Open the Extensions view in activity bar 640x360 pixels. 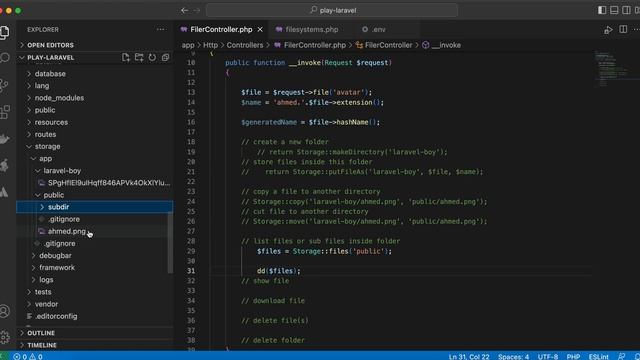[x=5, y=112]
